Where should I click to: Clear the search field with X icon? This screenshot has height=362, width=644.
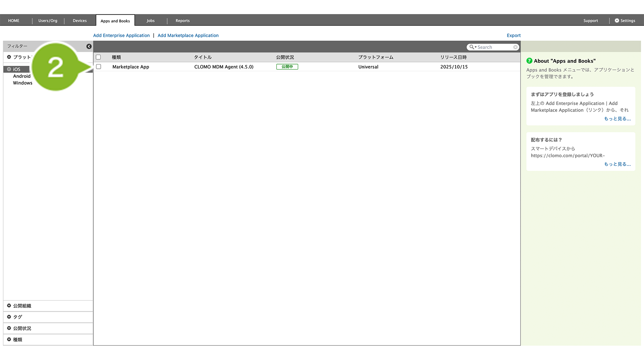515,47
